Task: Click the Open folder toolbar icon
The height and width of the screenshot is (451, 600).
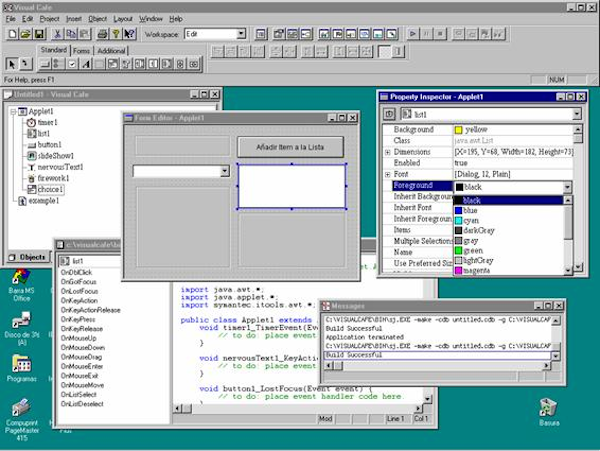Action: [x=26, y=34]
